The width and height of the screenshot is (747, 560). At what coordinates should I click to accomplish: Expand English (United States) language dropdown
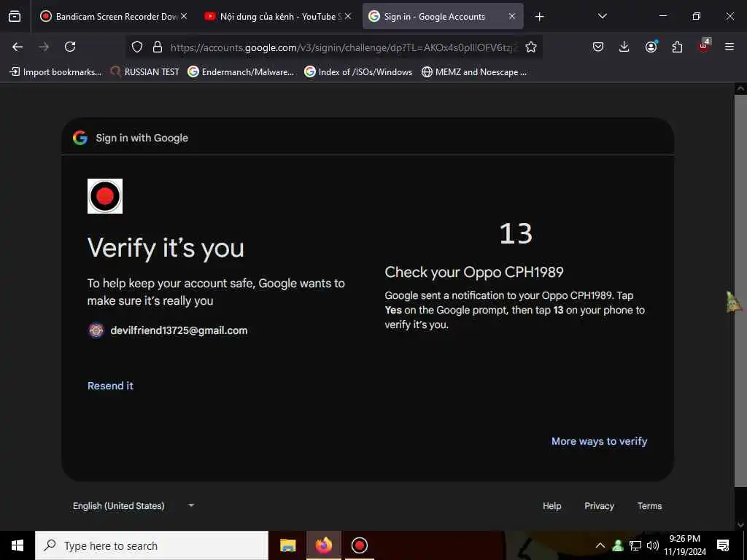coord(133,506)
